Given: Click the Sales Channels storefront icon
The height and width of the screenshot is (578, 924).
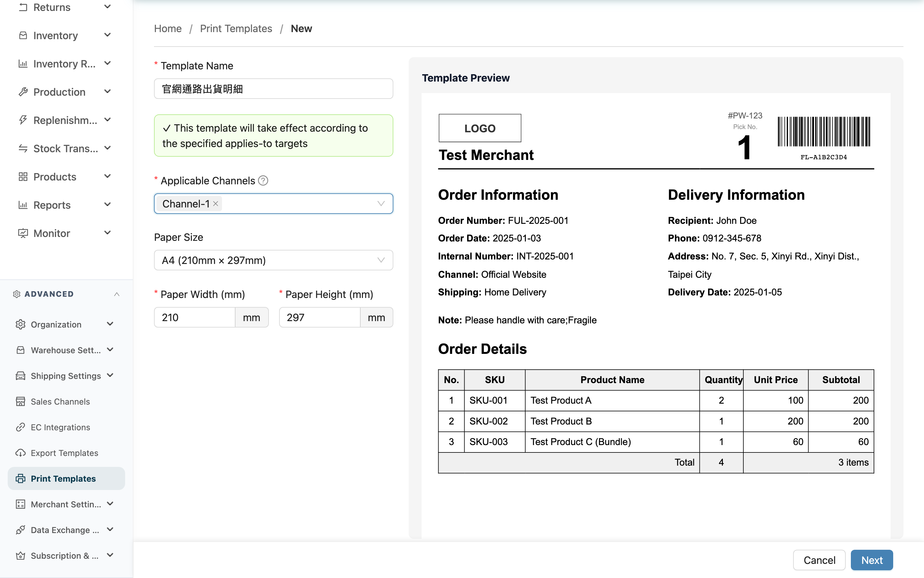Looking at the screenshot, I should [x=21, y=401].
